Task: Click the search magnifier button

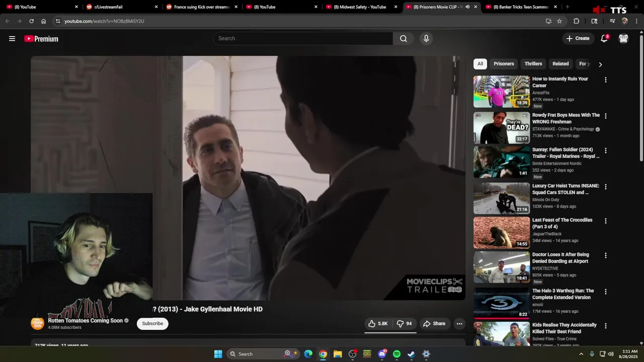Action: [x=404, y=39]
